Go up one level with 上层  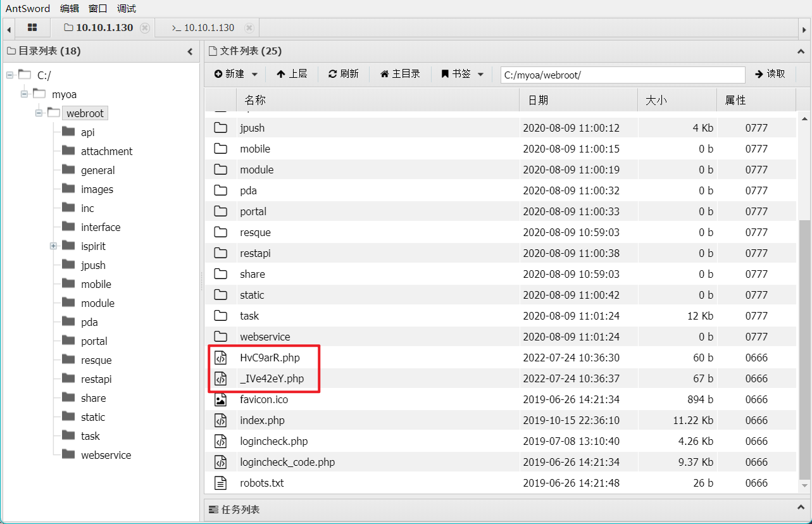(x=292, y=74)
